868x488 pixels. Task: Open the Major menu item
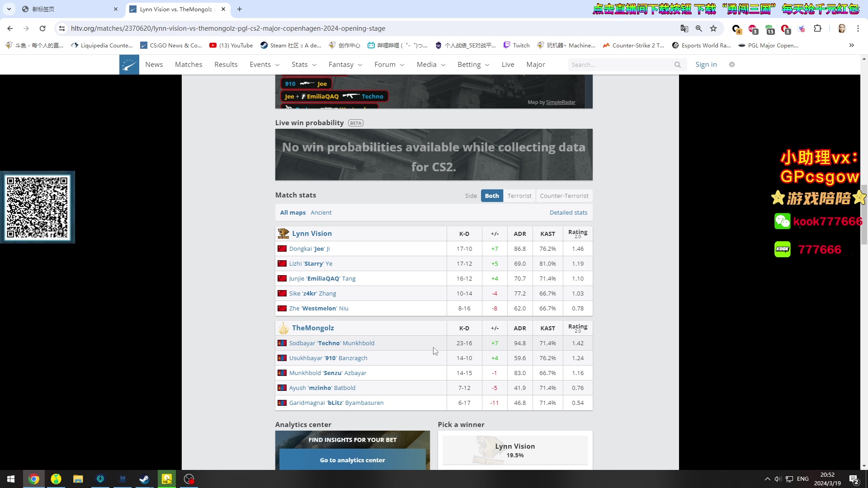pos(536,65)
